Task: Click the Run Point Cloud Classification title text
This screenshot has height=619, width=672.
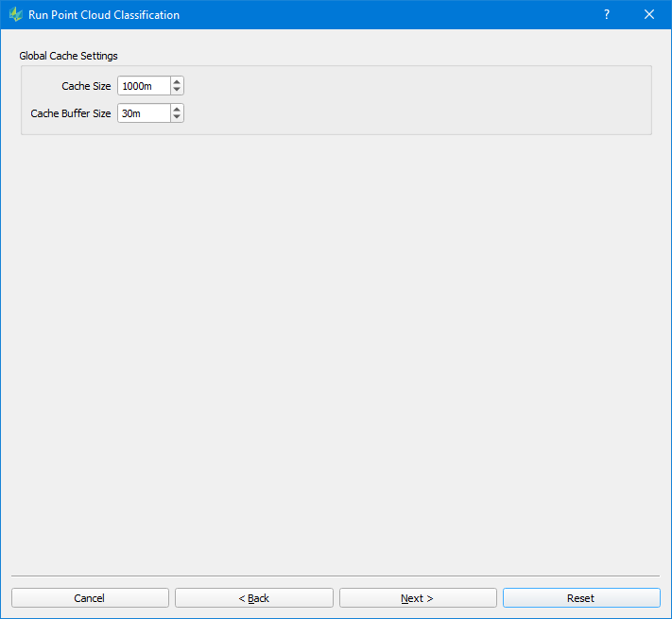Action: coord(104,14)
